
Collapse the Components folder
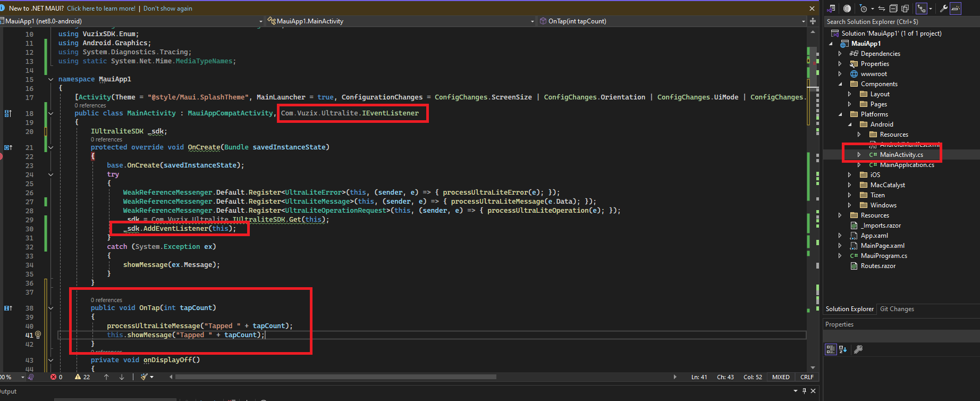click(x=840, y=84)
